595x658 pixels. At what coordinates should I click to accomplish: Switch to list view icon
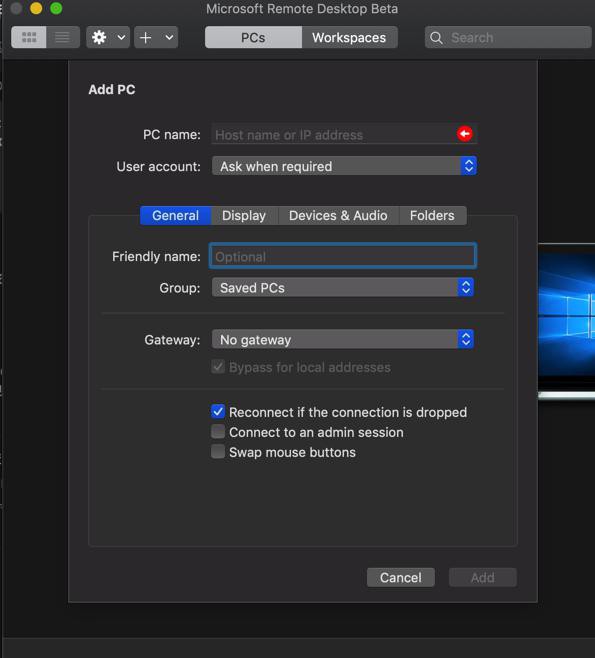(63, 37)
